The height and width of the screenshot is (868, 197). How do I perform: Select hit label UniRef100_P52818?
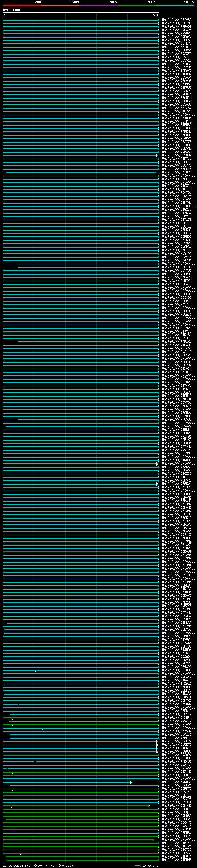tap(177, 372)
